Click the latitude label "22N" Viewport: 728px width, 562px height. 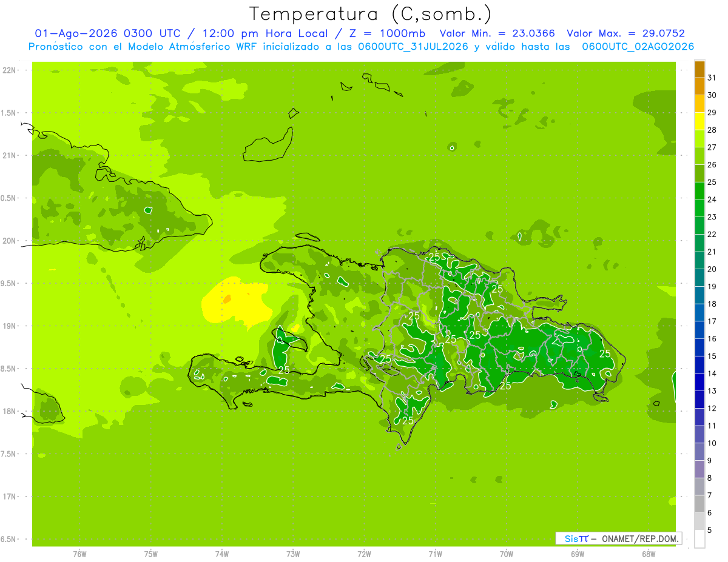pyautogui.click(x=10, y=70)
